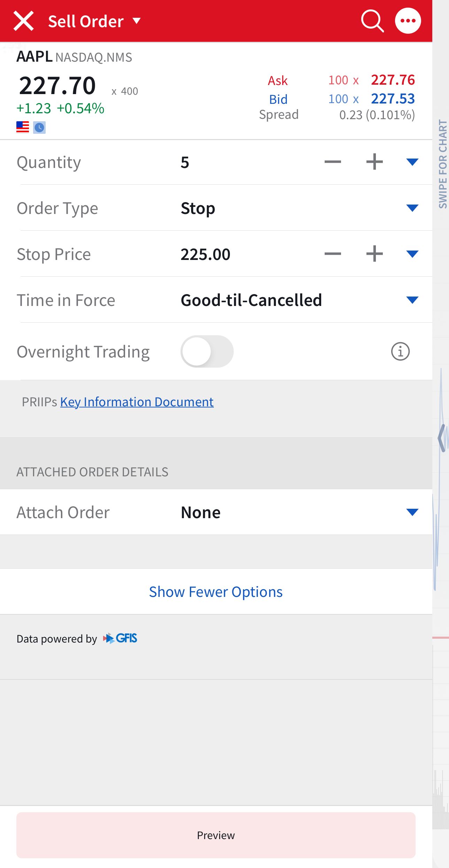Decrease quantity with the minus icon
The image size is (449, 868).
[333, 162]
